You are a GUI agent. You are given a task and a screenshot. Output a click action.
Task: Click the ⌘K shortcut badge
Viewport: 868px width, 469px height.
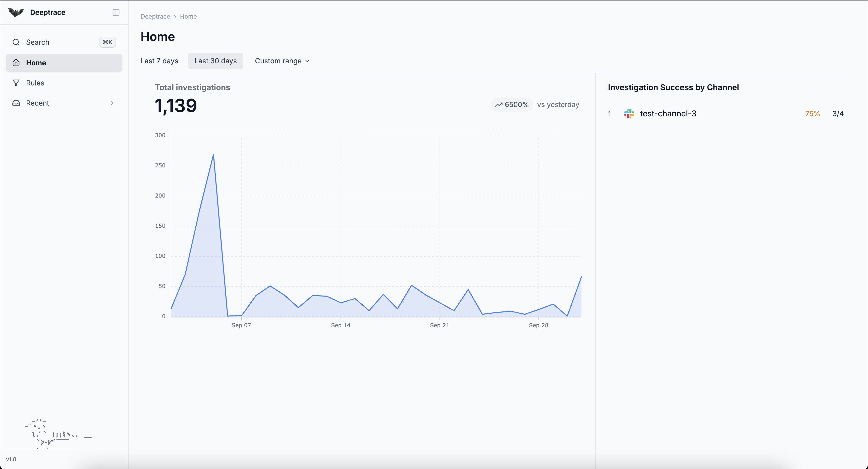pyautogui.click(x=107, y=42)
